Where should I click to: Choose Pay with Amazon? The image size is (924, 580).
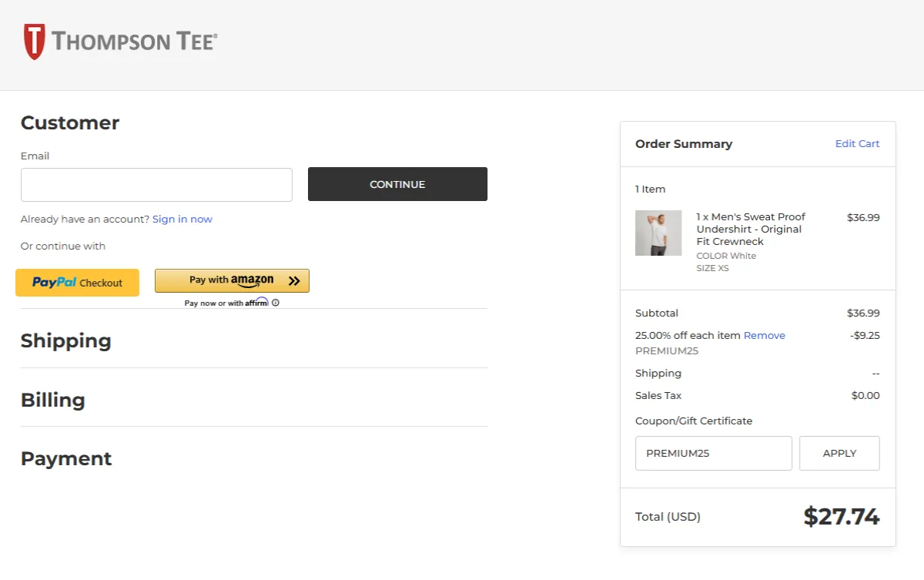[x=232, y=280]
